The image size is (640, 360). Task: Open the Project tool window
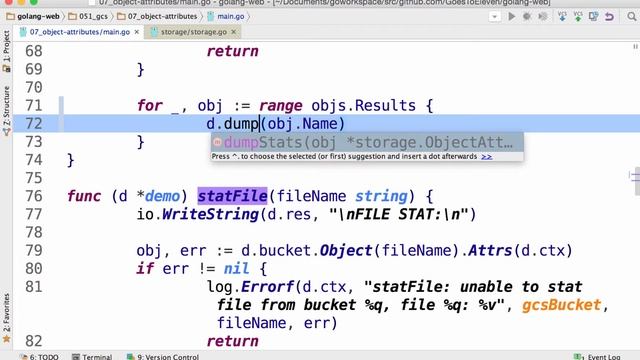(x=6, y=51)
